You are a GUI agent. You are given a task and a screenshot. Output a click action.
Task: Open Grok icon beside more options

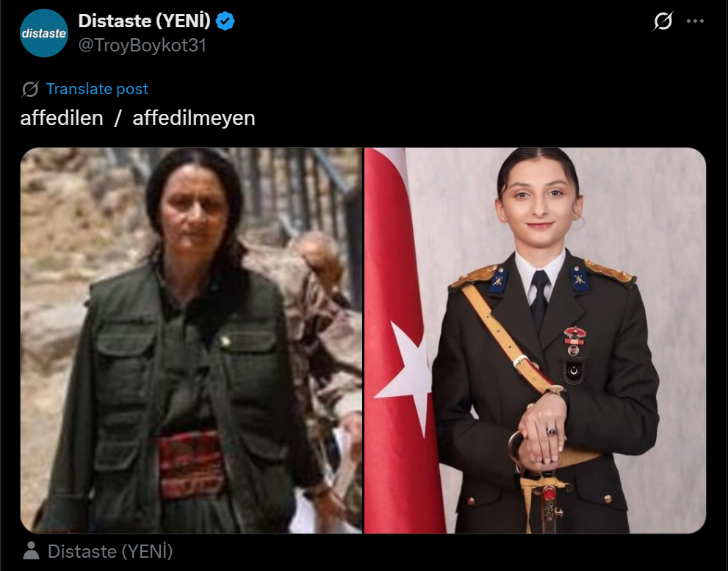tap(663, 21)
